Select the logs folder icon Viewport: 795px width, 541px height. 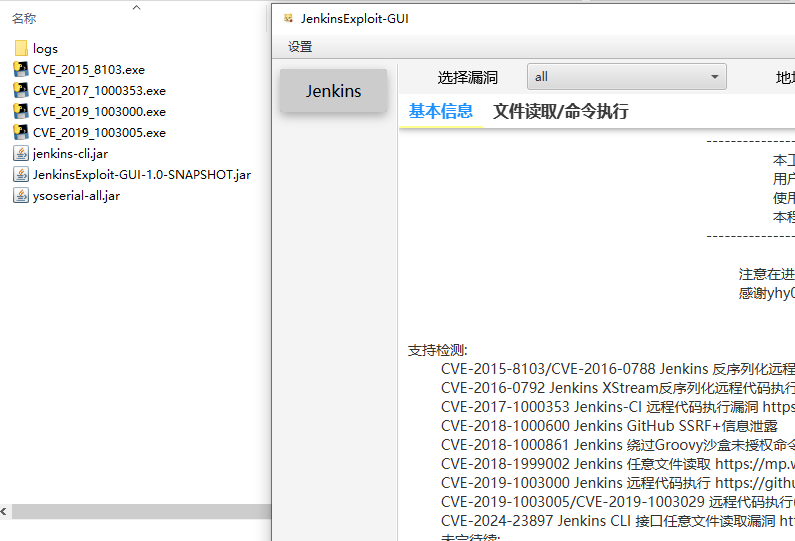(21, 48)
